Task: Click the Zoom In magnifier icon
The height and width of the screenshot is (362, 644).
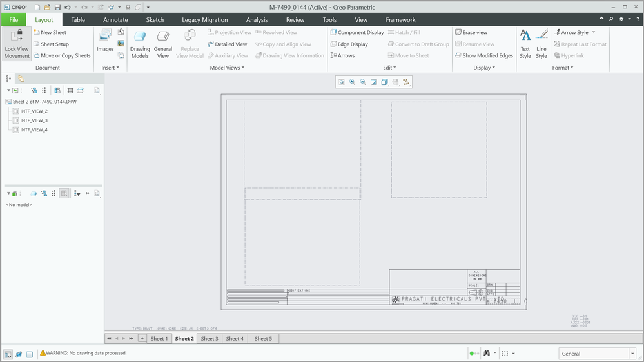Action: (x=352, y=82)
